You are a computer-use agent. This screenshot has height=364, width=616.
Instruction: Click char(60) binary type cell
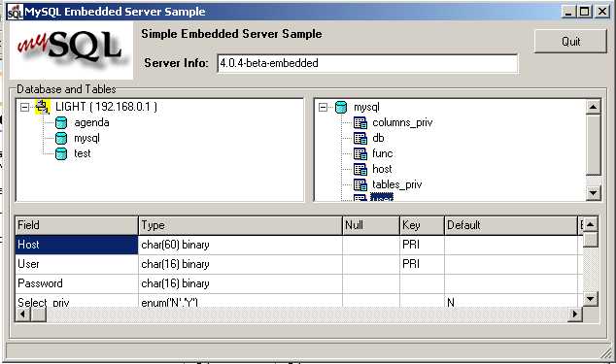point(240,245)
